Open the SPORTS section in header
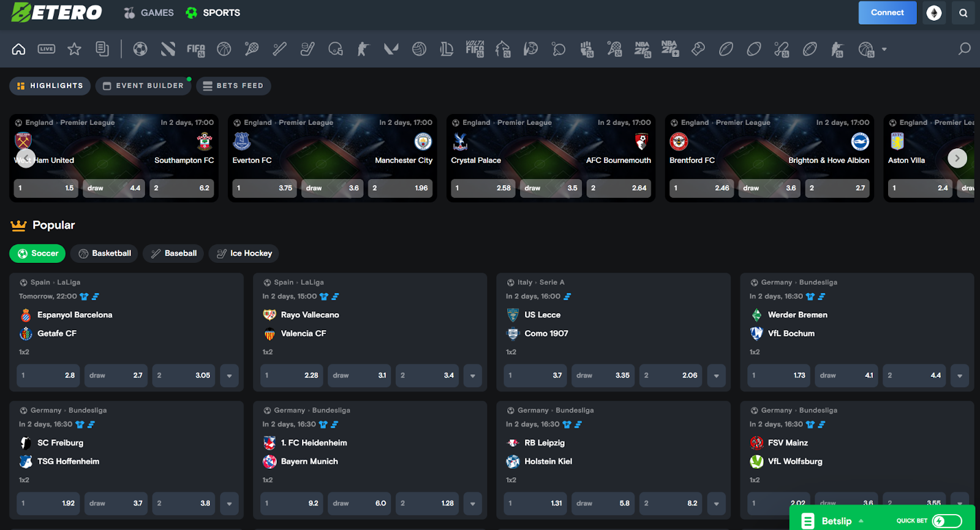980x530 pixels. pos(213,12)
